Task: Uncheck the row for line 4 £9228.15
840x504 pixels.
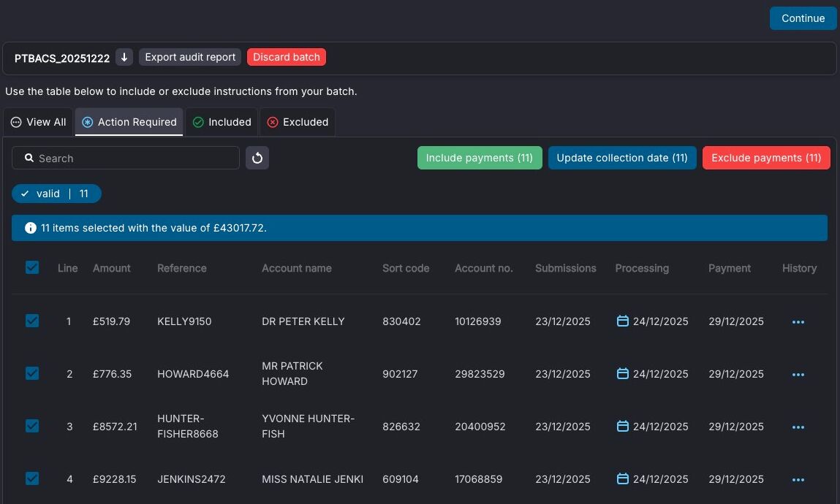Action: click(32, 478)
